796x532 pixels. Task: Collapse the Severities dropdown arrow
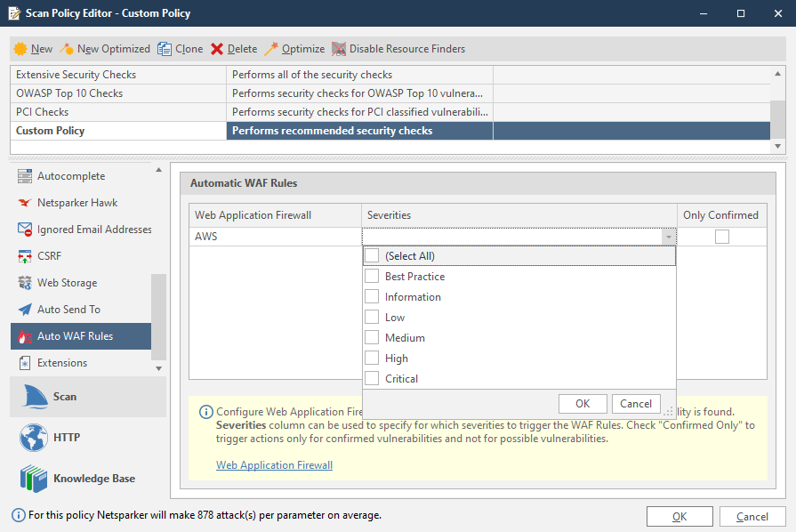point(670,237)
